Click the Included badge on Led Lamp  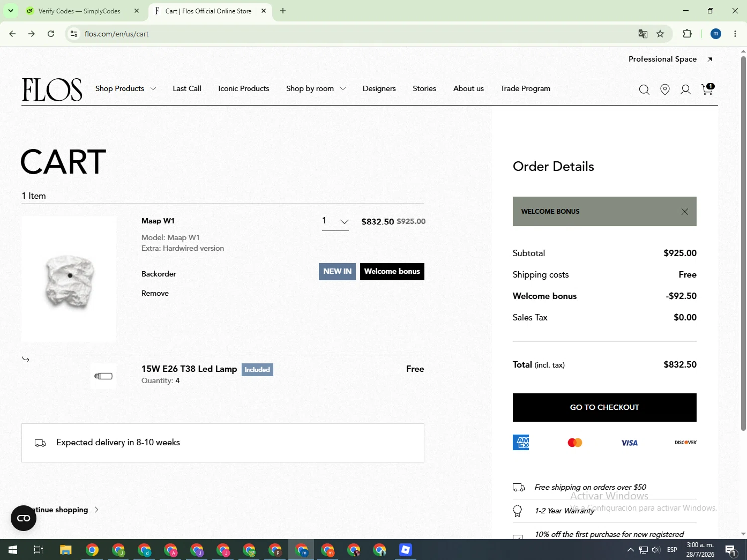point(257,370)
